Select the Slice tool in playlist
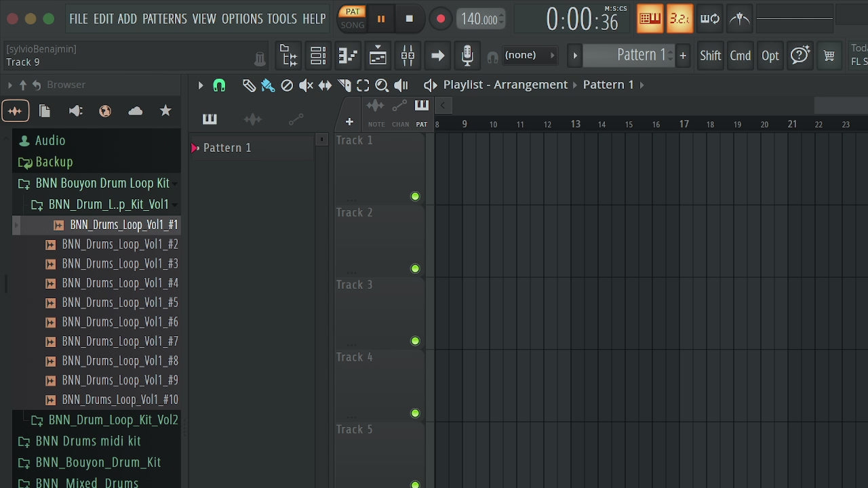The width and height of the screenshot is (868, 488). click(x=344, y=85)
